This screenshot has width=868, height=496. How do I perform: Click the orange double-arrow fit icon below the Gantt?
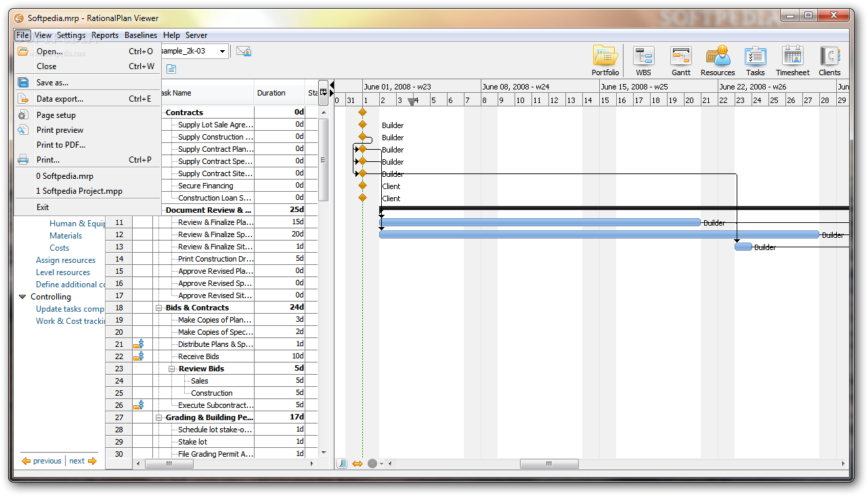357,463
